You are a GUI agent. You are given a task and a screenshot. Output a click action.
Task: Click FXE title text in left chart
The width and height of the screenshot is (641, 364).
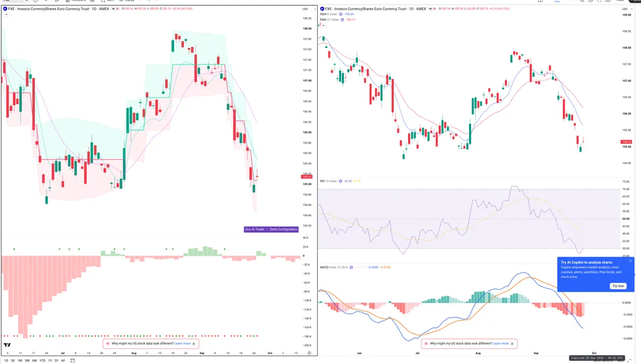(x=58, y=9)
